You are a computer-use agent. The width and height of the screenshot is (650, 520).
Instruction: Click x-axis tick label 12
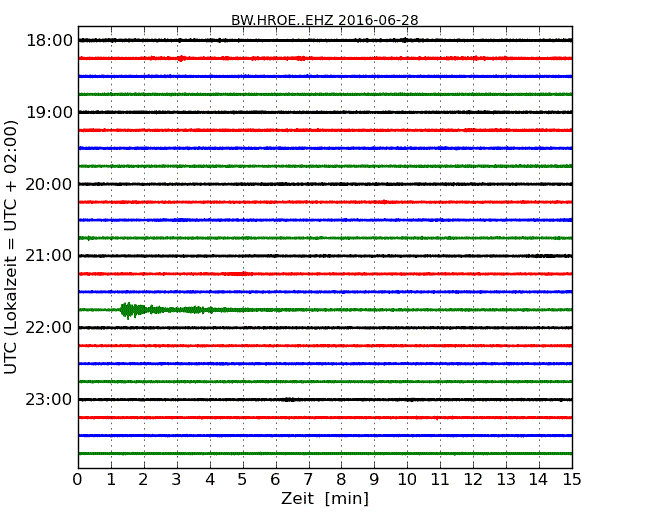coord(473,480)
